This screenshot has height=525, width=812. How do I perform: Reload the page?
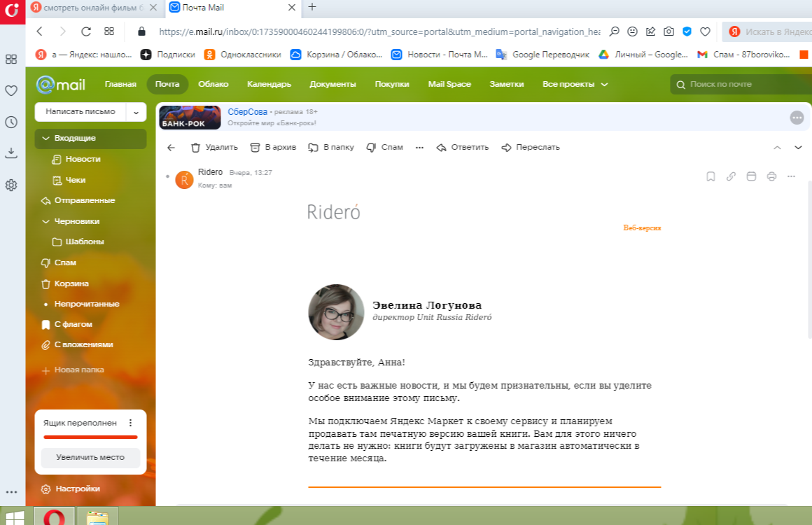pyautogui.click(x=86, y=31)
